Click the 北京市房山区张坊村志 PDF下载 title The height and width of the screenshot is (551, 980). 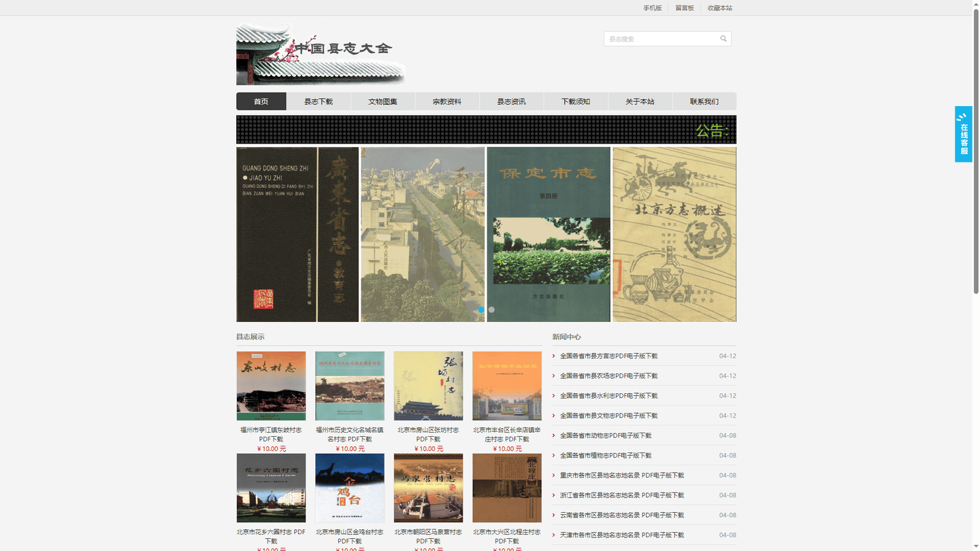tap(428, 435)
